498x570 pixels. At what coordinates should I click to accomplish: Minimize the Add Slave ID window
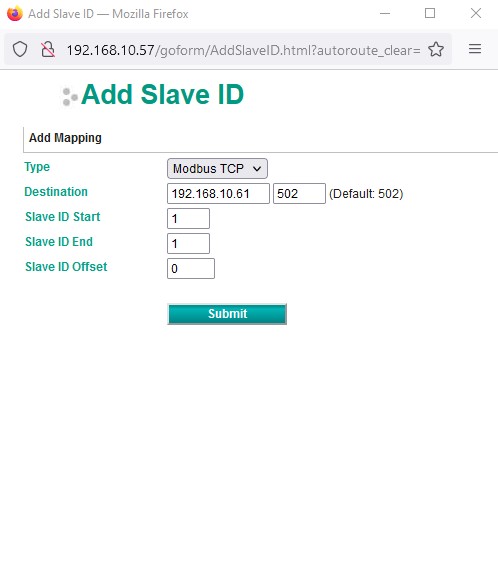point(385,13)
